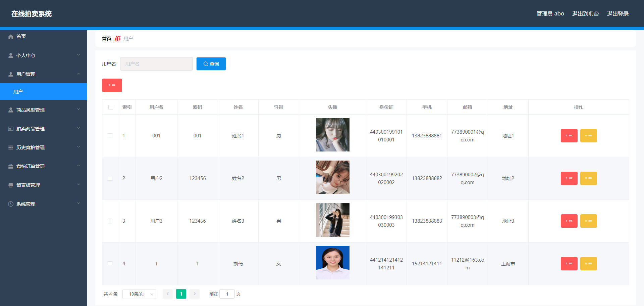Click the 在线拍卖系统 title

point(32,14)
